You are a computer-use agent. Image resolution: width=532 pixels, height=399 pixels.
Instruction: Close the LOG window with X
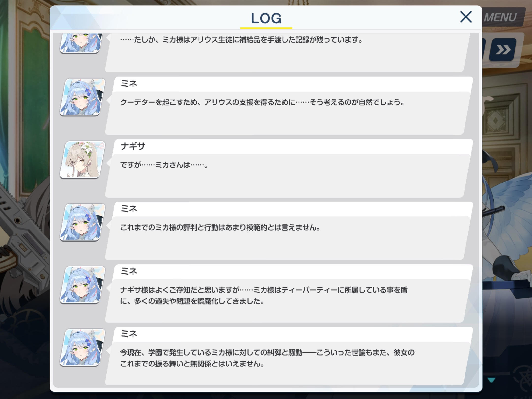(466, 17)
